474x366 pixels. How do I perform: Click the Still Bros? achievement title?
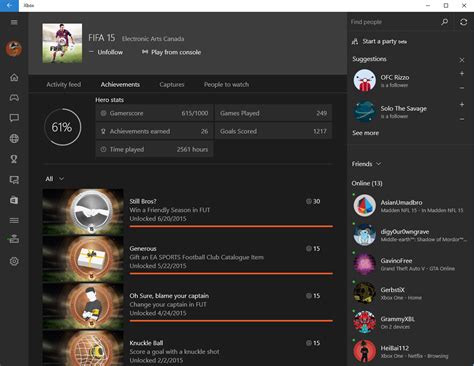click(143, 201)
